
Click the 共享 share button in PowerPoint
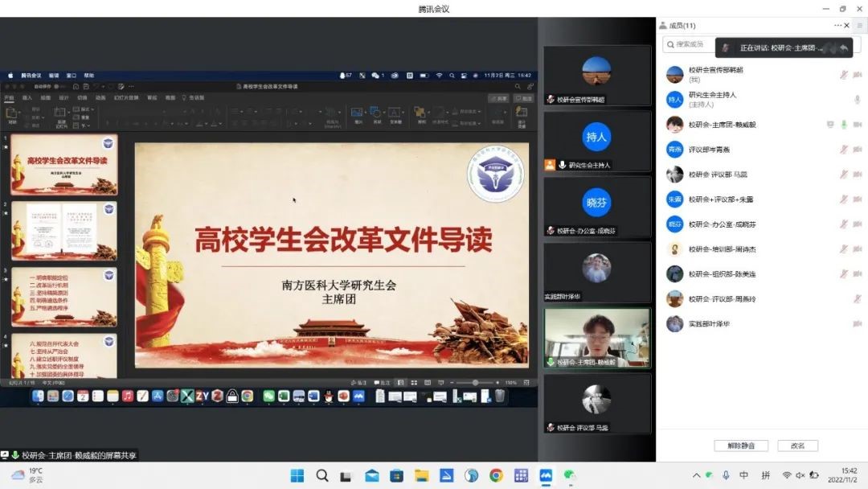coord(499,98)
